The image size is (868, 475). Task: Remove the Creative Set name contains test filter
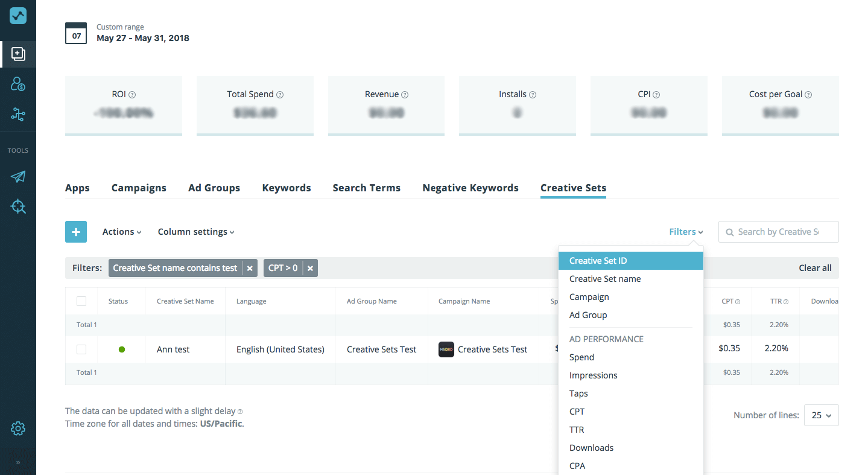[x=250, y=269]
